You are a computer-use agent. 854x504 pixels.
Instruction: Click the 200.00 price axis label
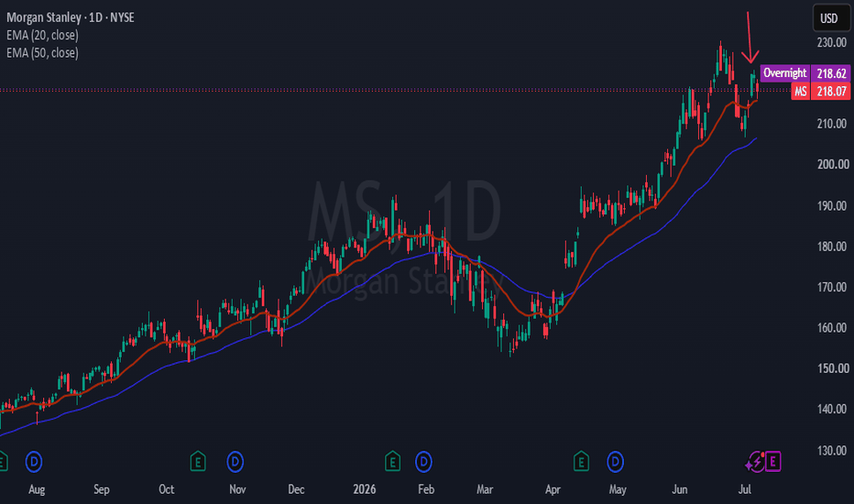tap(833, 164)
